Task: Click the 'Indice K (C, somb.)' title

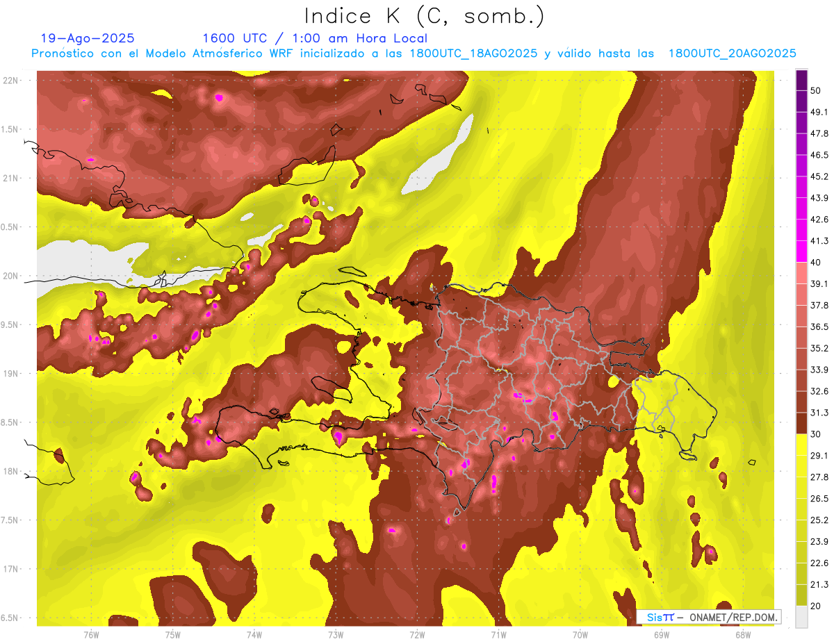Action: (425, 16)
